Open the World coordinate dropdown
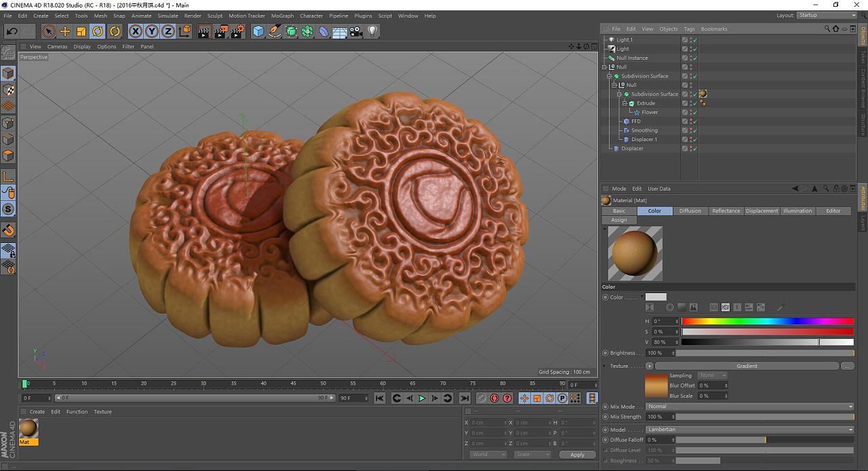868x471 pixels. [x=488, y=455]
